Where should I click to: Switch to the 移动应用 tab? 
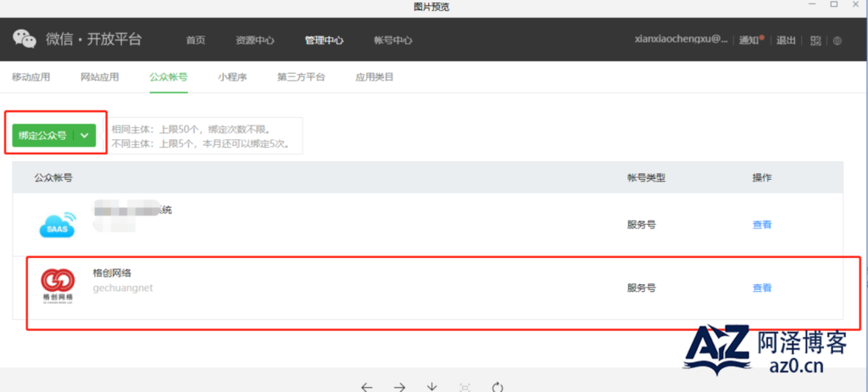pyautogui.click(x=31, y=77)
